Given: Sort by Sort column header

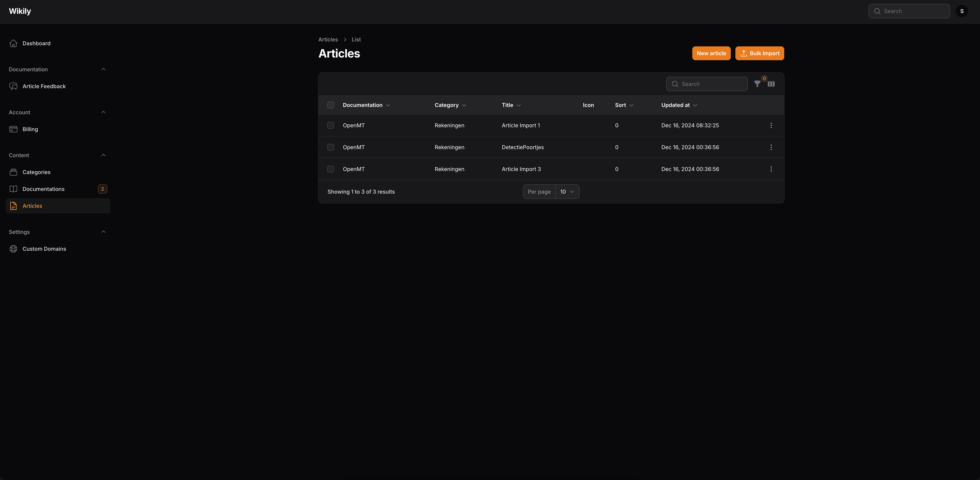Looking at the screenshot, I should 624,105.
